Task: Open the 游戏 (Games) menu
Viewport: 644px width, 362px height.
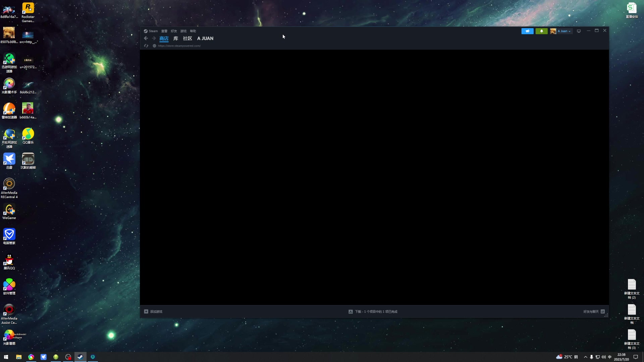Action: click(x=183, y=31)
